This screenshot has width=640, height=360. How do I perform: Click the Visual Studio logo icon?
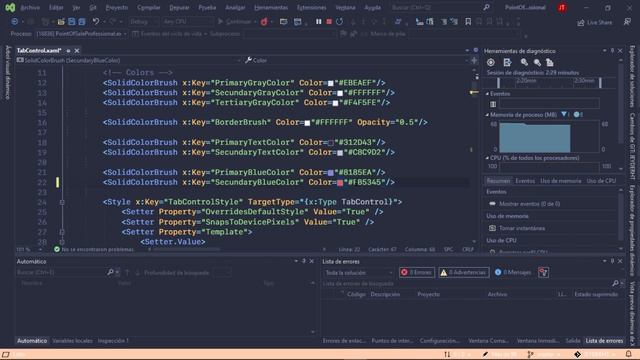(10, 7)
